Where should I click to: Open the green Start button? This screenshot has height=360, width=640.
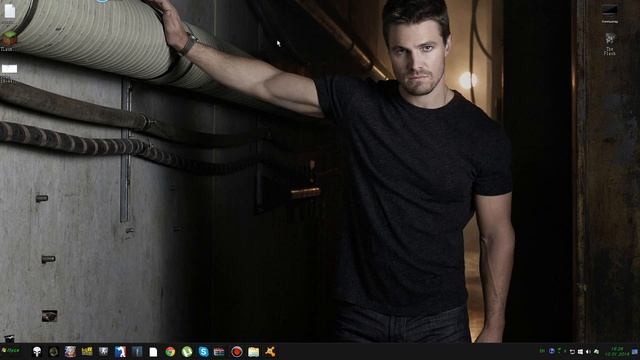[11, 350]
